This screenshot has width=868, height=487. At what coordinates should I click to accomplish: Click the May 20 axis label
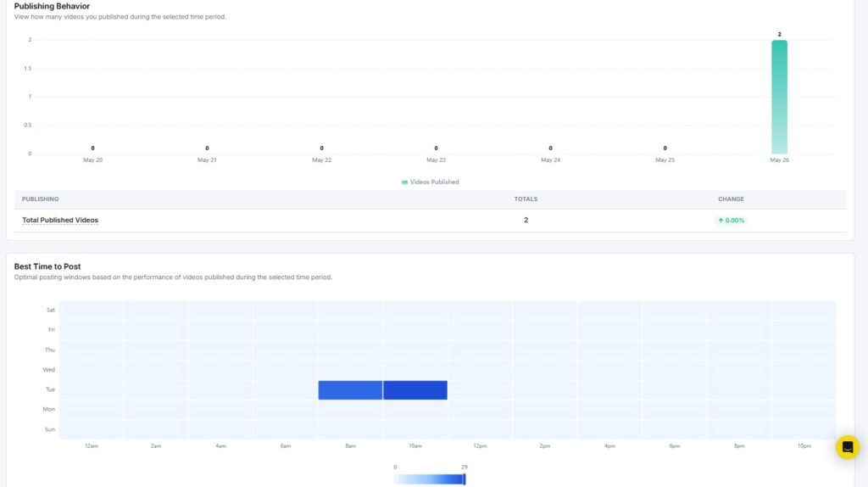pyautogui.click(x=92, y=160)
